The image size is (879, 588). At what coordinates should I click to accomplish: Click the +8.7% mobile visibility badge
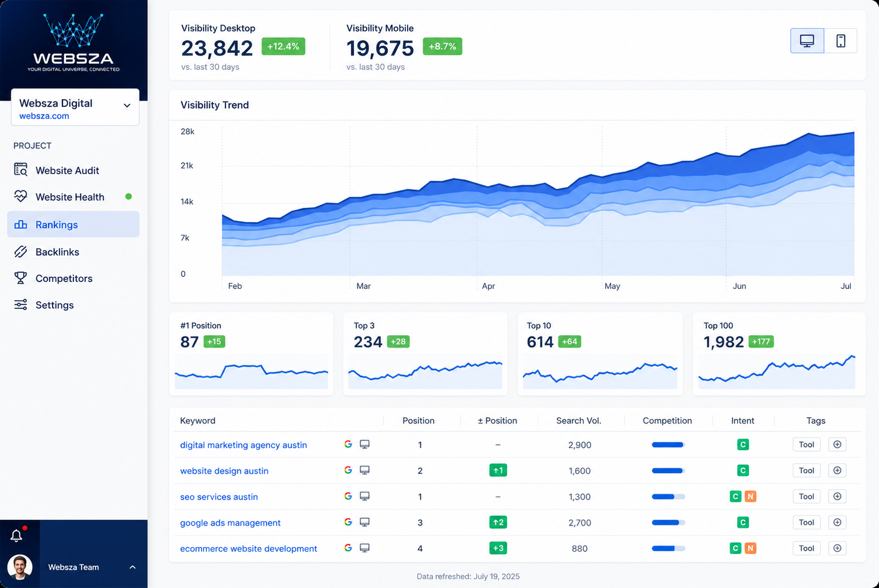coord(442,46)
